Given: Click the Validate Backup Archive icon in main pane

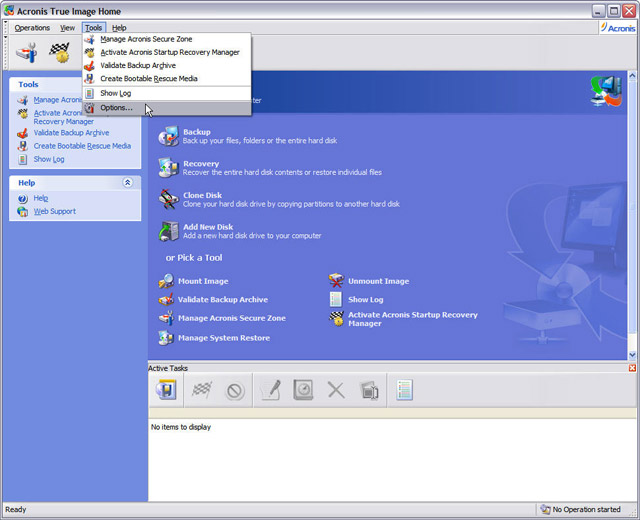Looking at the screenshot, I should (166, 300).
